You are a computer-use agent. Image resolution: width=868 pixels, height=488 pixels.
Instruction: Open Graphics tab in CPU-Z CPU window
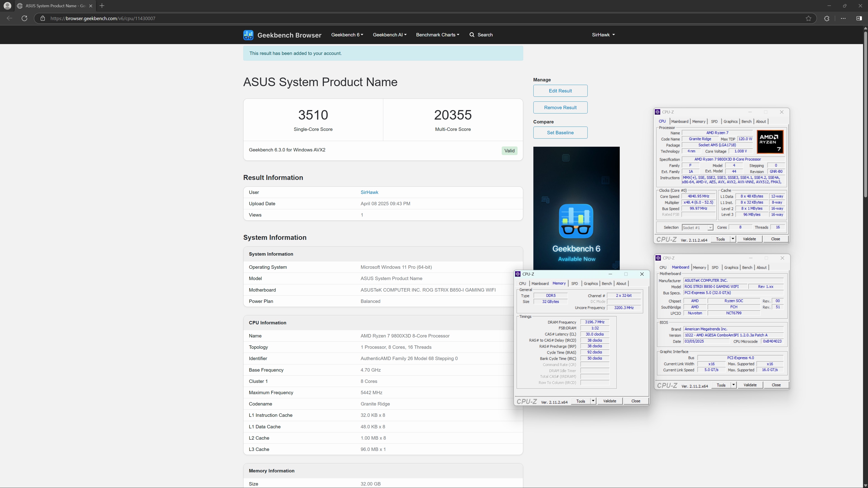[x=731, y=122]
